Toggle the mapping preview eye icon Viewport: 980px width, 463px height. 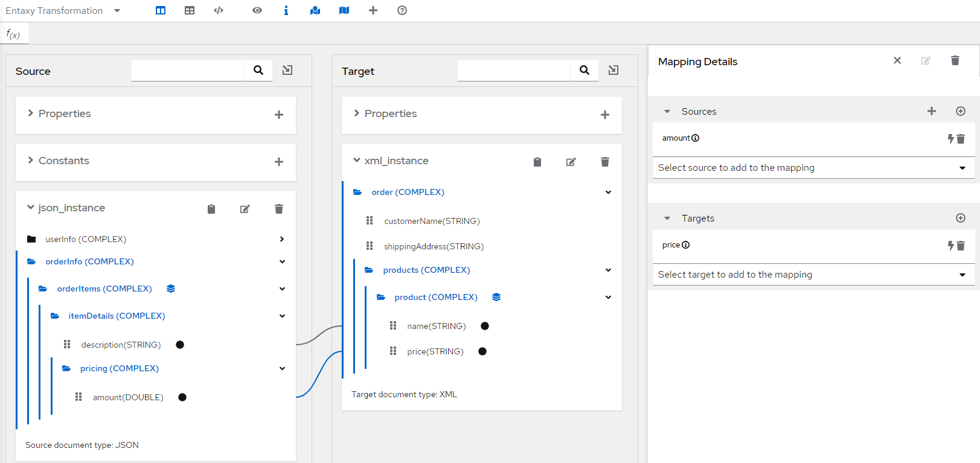pos(257,10)
